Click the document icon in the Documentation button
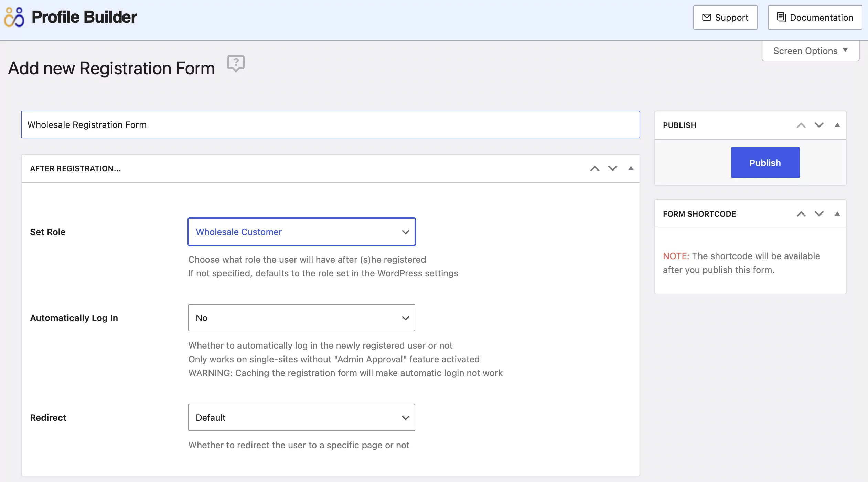 pos(781,17)
